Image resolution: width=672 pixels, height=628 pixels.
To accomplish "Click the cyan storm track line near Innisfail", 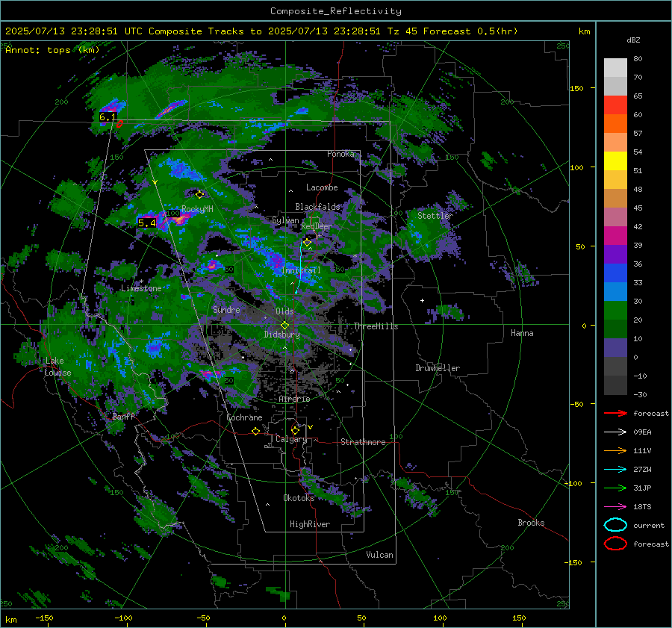I will (299, 268).
